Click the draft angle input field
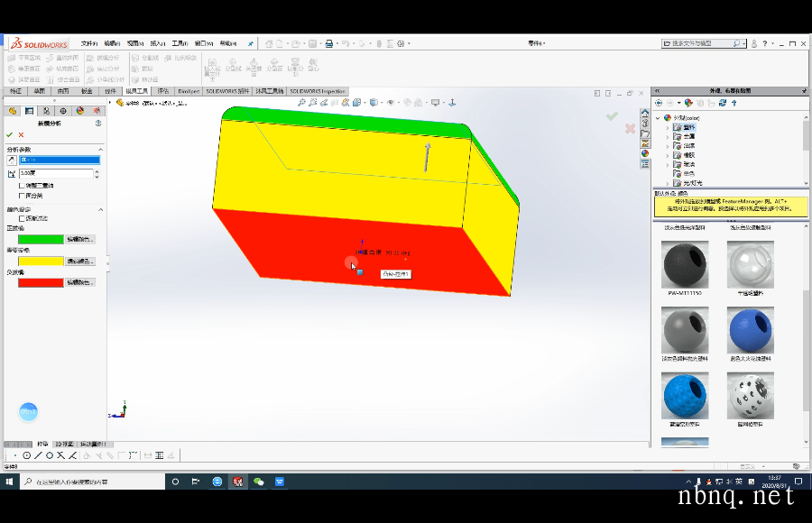This screenshot has height=523, width=812. [x=56, y=173]
